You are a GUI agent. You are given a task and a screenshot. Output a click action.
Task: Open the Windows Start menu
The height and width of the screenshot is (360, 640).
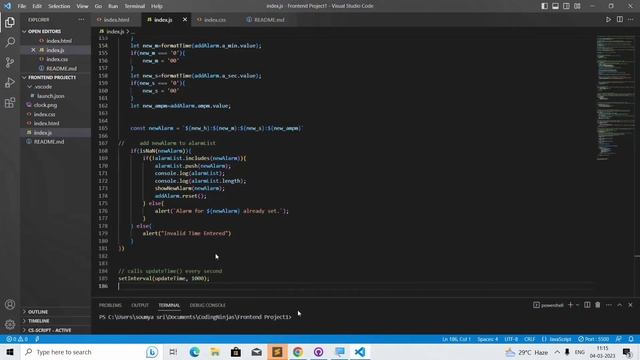10,352
